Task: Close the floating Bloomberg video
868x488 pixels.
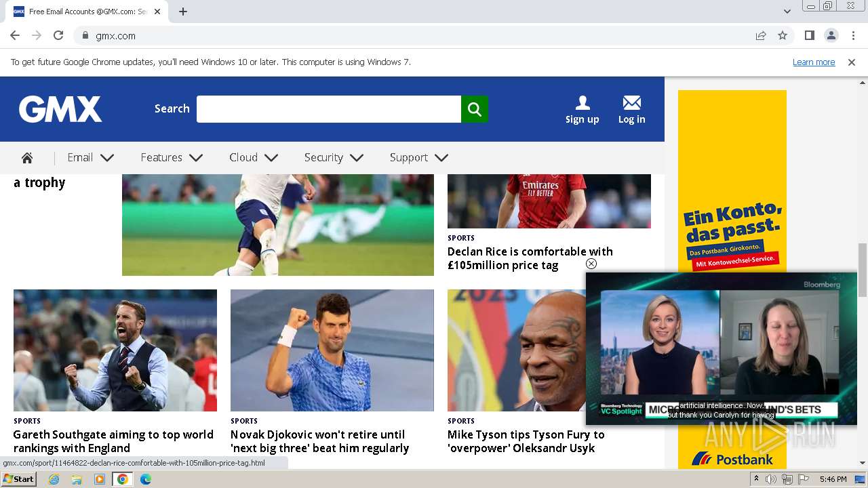Action: (591, 264)
